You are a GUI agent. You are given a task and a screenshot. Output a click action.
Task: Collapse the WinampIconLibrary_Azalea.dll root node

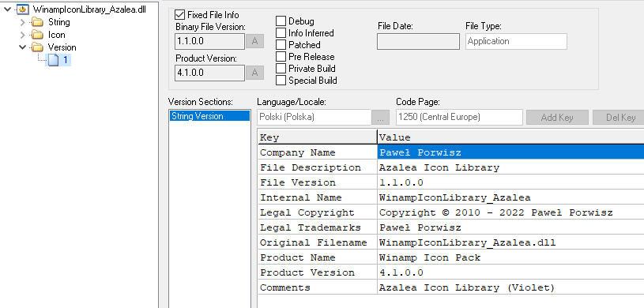pos(7,9)
